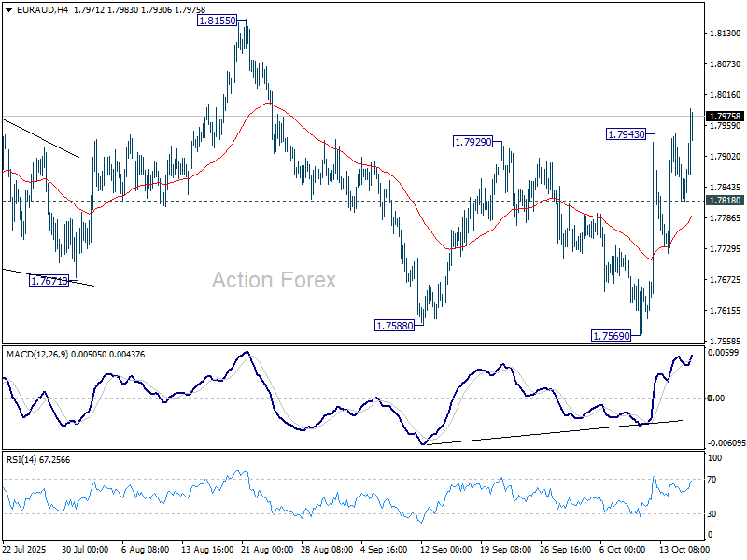The width and height of the screenshot is (747, 560).
Task: Click the MACD 0.00 zero-line axis label
Action: 717,399
